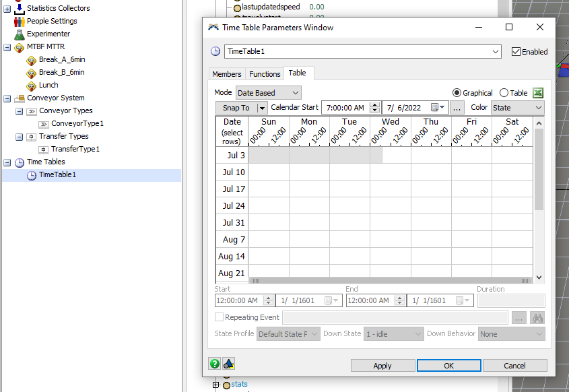This screenshot has height=392, width=569.
Task: Select the Table radio button
Action: coord(504,93)
